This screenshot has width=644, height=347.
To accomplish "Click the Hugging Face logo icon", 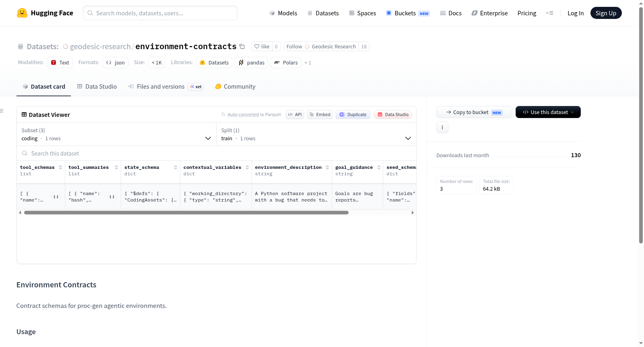I will tap(22, 13).
